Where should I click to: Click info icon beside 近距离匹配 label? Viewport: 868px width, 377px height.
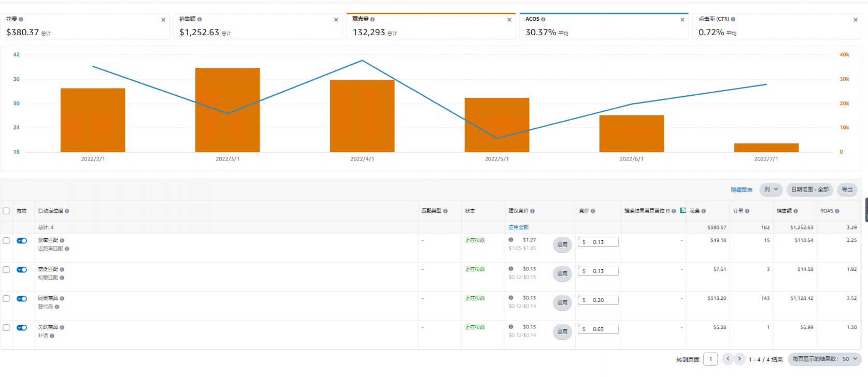click(x=67, y=249)
